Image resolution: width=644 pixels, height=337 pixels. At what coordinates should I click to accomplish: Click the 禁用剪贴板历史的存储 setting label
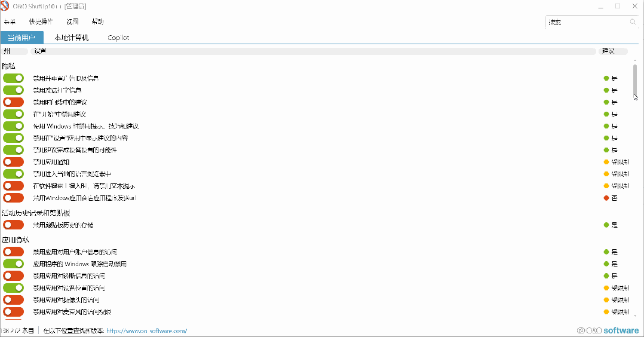click(x=63, y=225)
